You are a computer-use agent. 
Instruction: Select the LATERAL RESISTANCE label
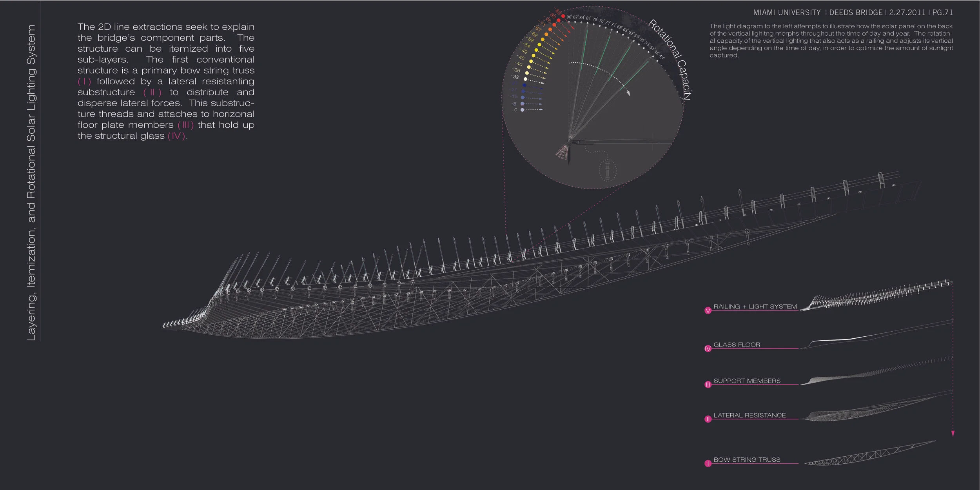pyautogui.click(x=750, y=415)
